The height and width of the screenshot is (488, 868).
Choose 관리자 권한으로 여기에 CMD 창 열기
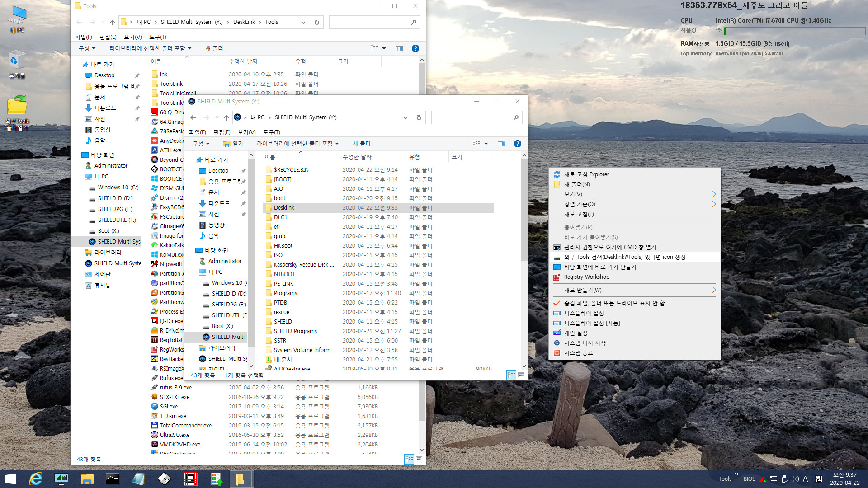(x=634, y=247)
